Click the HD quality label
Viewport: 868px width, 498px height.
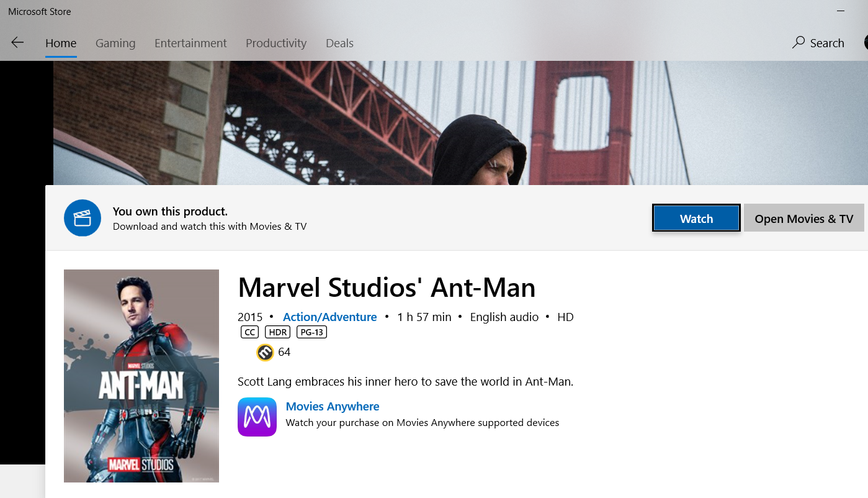pyautogui.click(x=565, y=317)
